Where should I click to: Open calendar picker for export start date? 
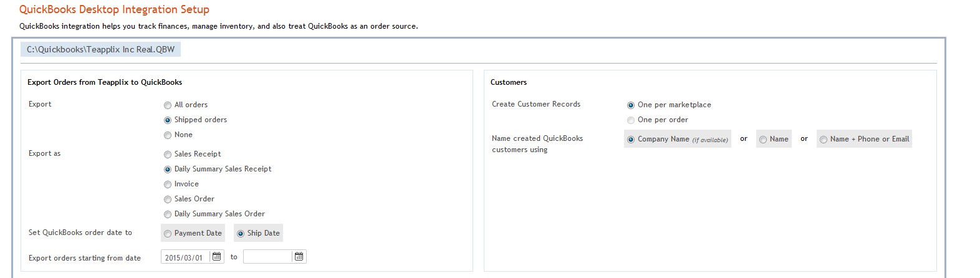[x=217, y=257]
